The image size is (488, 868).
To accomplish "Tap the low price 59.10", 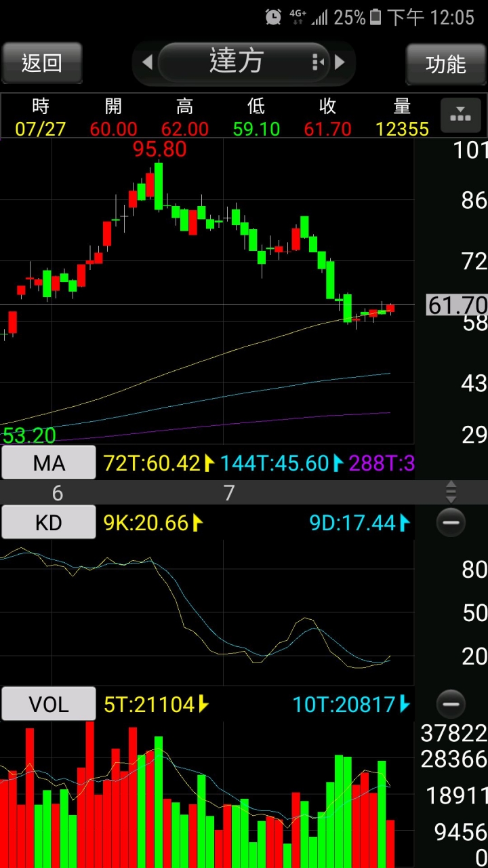I will (256, 128).
